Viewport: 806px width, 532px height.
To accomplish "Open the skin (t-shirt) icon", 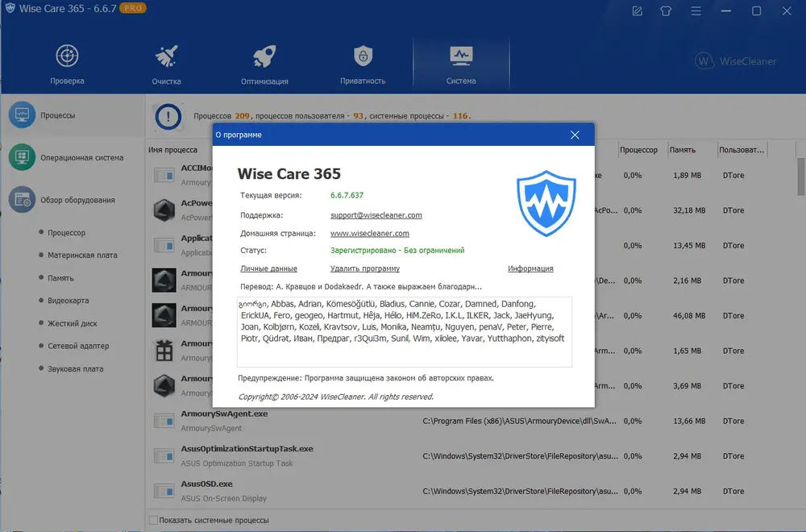I will tap(665, 11).
